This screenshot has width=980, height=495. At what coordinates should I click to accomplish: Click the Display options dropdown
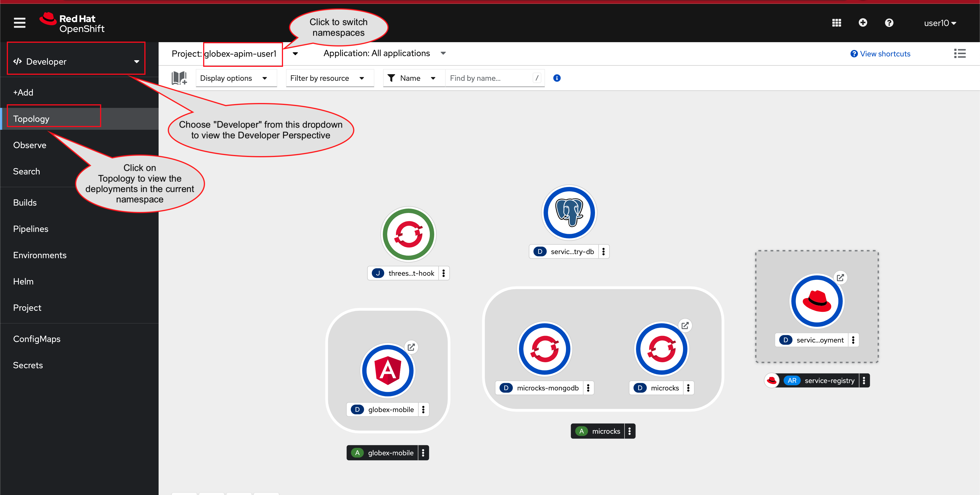234,78
